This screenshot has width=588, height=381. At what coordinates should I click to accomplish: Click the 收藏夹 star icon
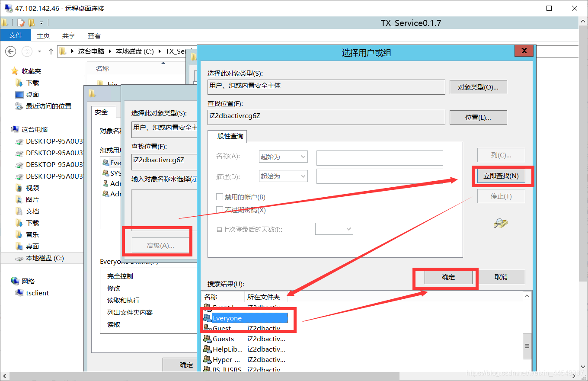pos(15,71)
